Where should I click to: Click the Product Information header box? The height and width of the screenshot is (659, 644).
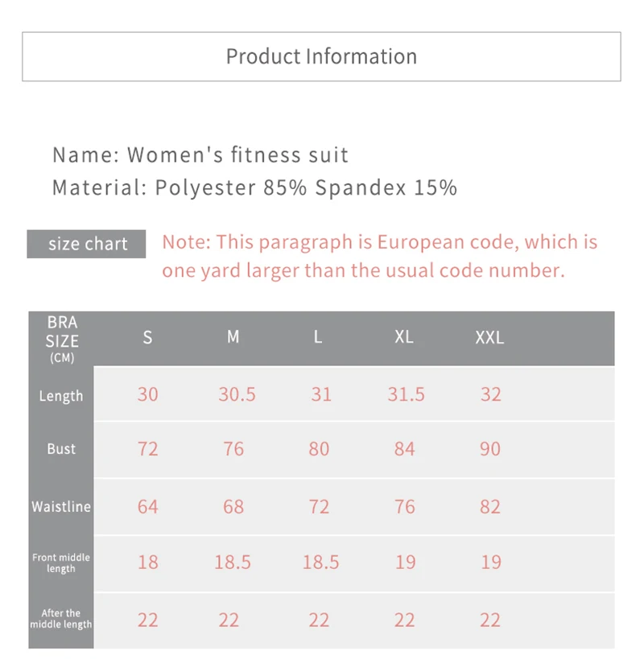(x=321, y=56)
